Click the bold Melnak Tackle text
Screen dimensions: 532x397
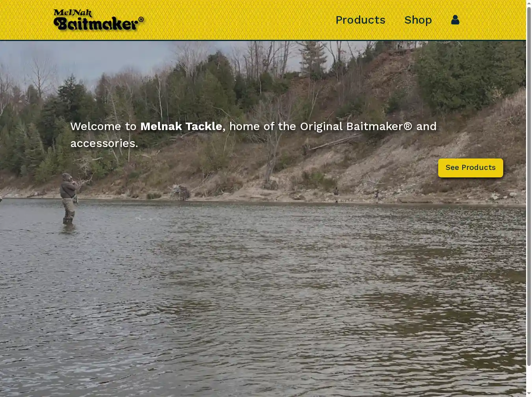(181, 126)
